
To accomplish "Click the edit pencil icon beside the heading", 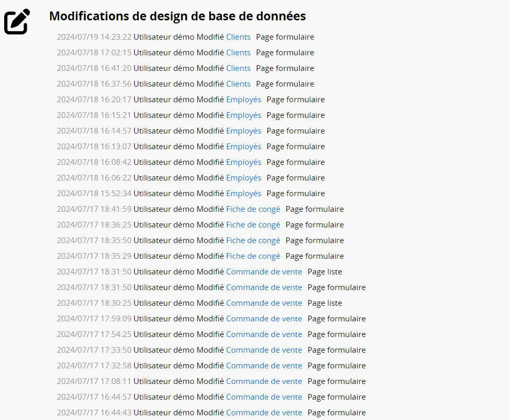I will tap(17, 21).
